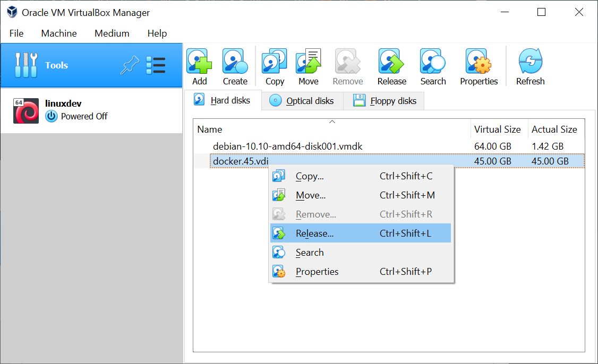
Task: Select the Tools entry in sidebar
Action: click(x=91, y=65)
